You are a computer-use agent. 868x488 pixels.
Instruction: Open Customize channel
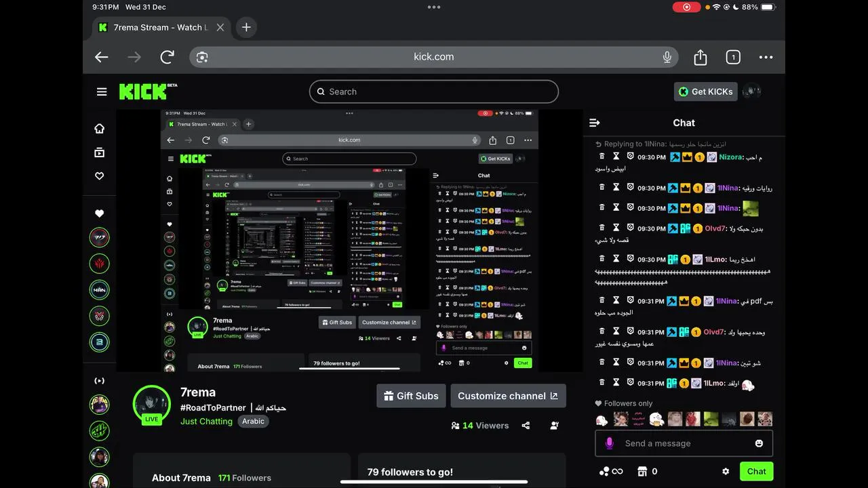click(508, 396)
